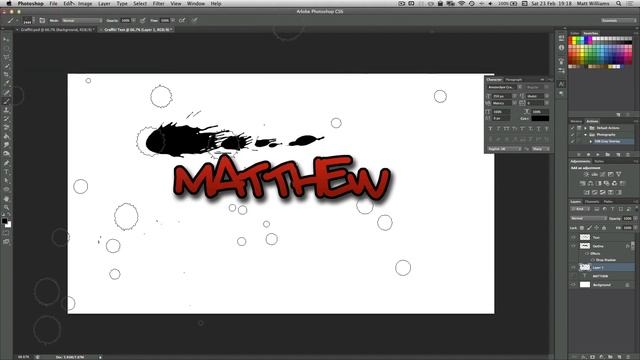Viewport: 640px width, 360px height.
Task: Select the Horizontal Type tool
Action: (6, 172)
